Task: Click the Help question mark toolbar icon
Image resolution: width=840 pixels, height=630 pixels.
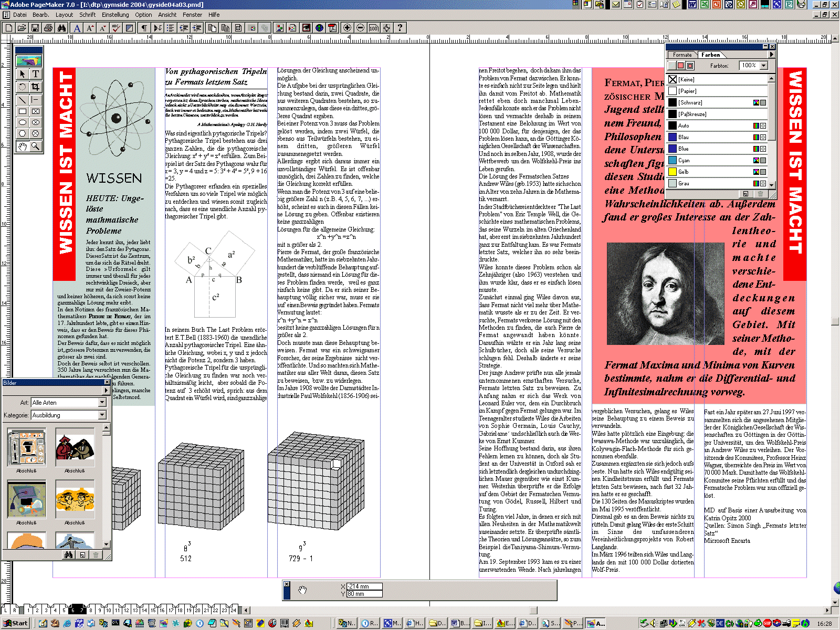Action: (400, 28)
